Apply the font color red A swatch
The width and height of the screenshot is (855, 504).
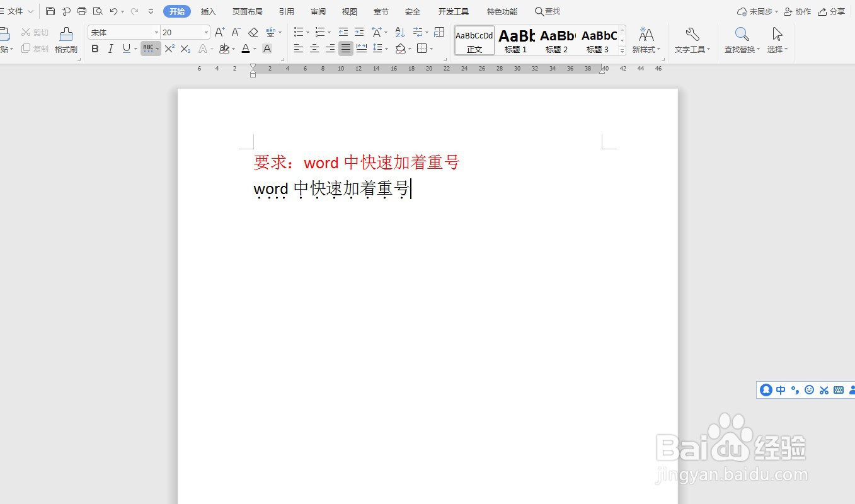coord(246,49)
